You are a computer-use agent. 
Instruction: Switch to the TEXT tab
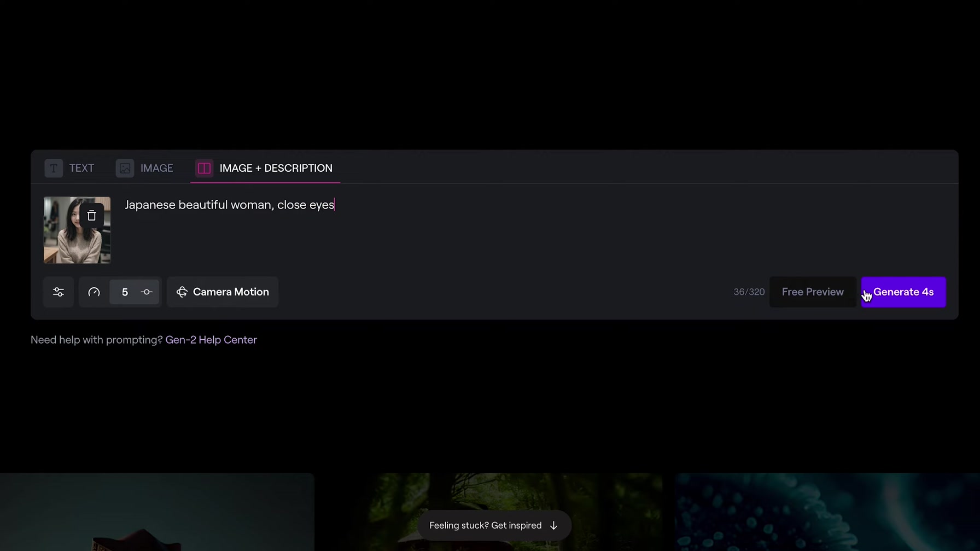[69, 168]
